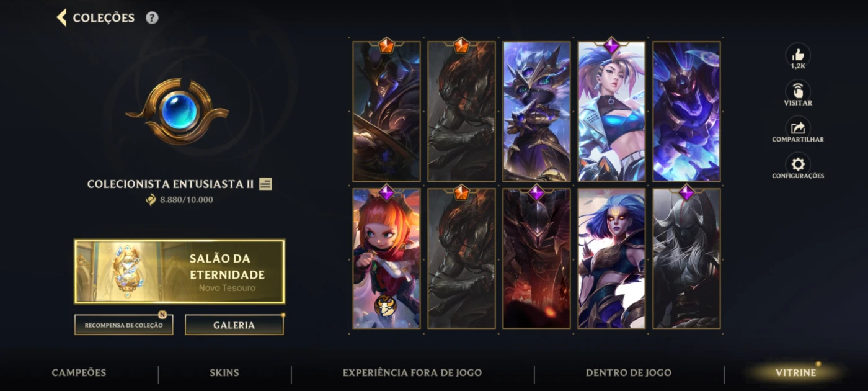Click the ram emote badge on Annie card
The height and width of the screenshot is (391, 868).
pos(385,306)
